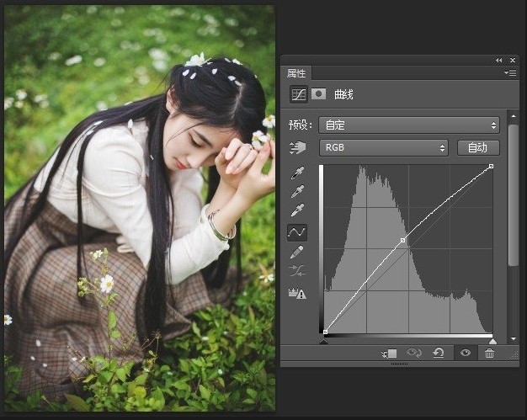Activate the on-image targeted adjustment hand tool
The image size is (527, 420).
point(297,148)
